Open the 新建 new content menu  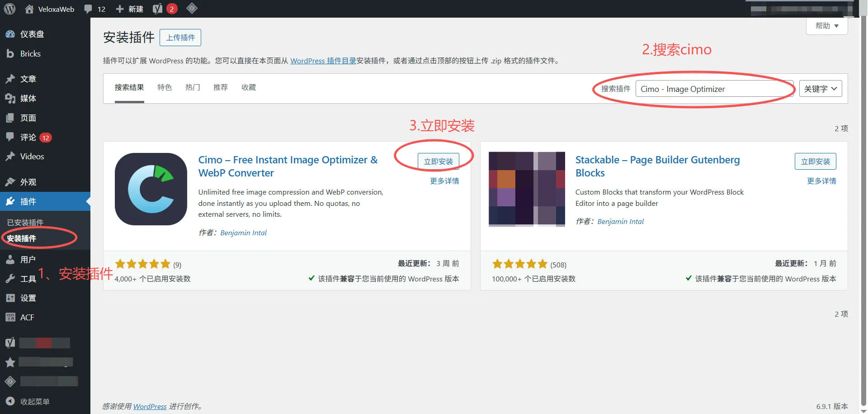[130, 9]
